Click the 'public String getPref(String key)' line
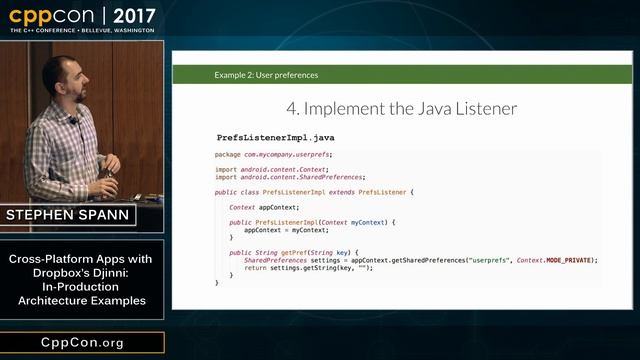Screen dimensions: 640x360 (x=293, y=253)
